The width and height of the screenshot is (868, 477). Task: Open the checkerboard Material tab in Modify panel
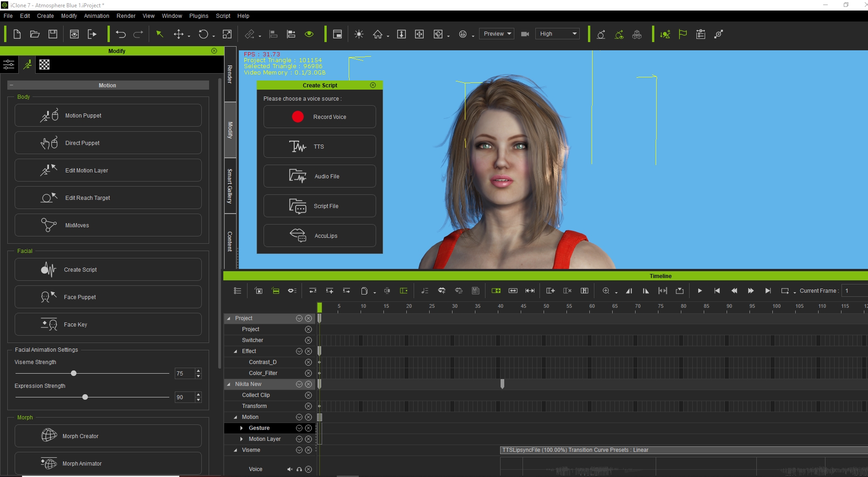pos(44,64)
